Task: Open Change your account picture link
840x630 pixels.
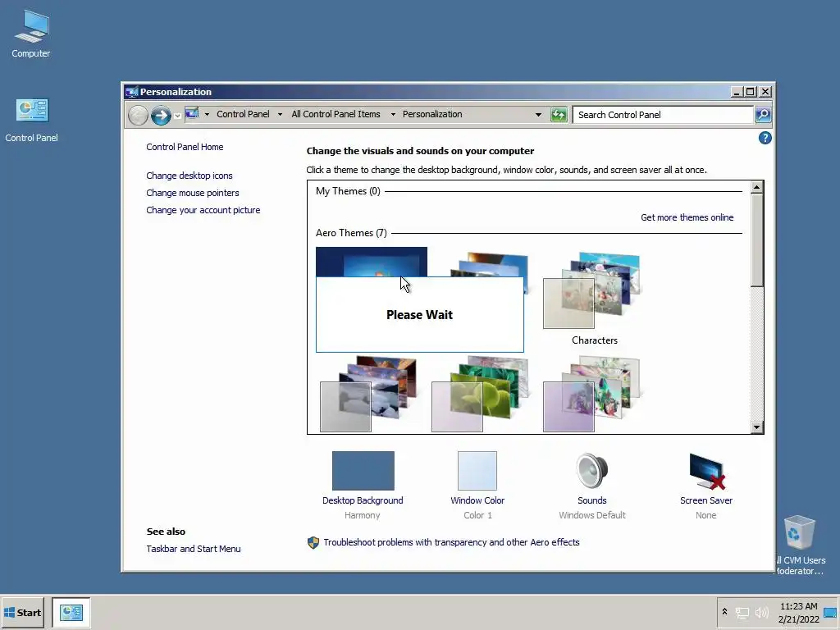Action: (x=203, y=210)
